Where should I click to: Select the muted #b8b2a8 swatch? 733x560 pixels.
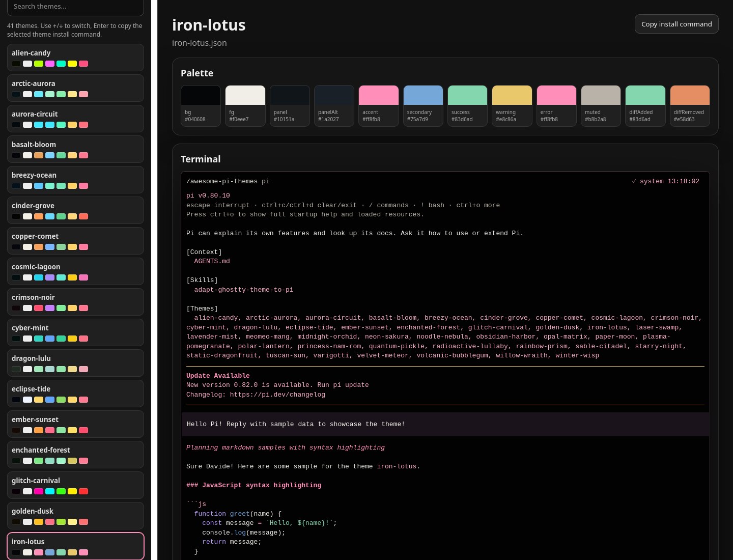(601, 106)
